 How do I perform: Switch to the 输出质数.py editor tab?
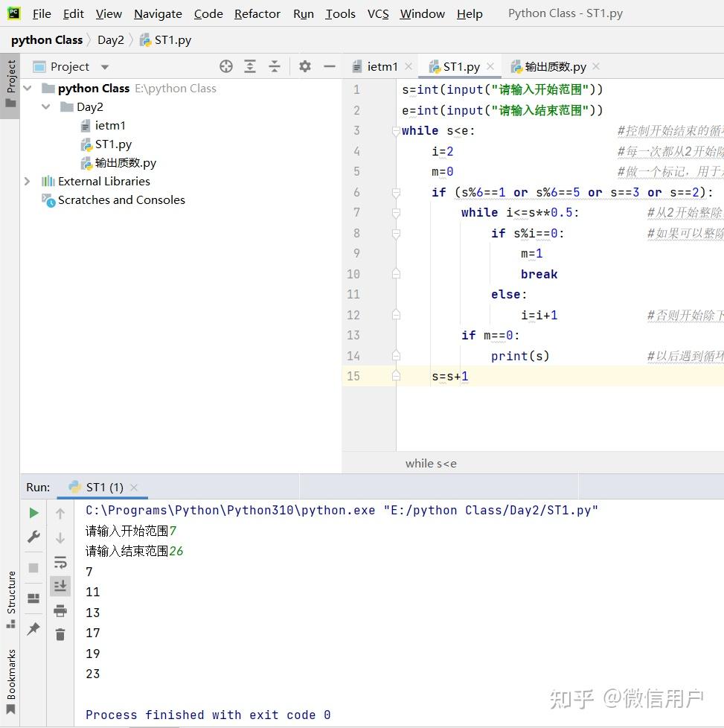[x=555, y=67]
